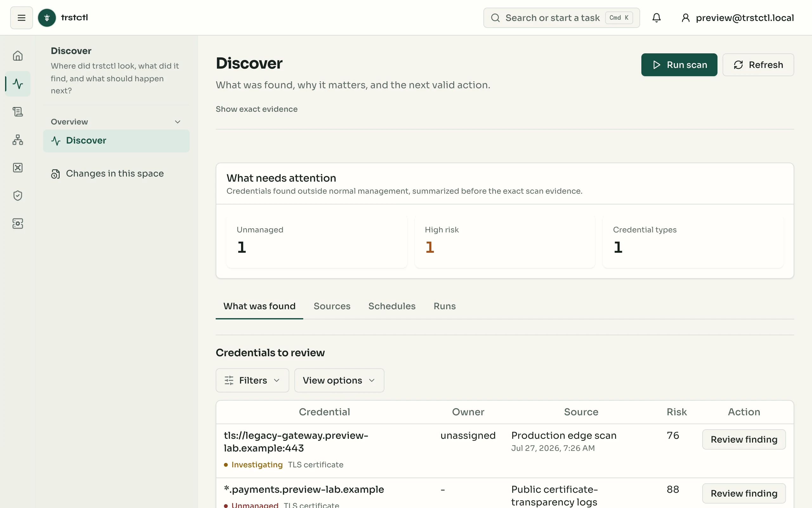Switch to the Schedules tab
The width and height of the screenshot is (812, 508).
click(392, 306)
